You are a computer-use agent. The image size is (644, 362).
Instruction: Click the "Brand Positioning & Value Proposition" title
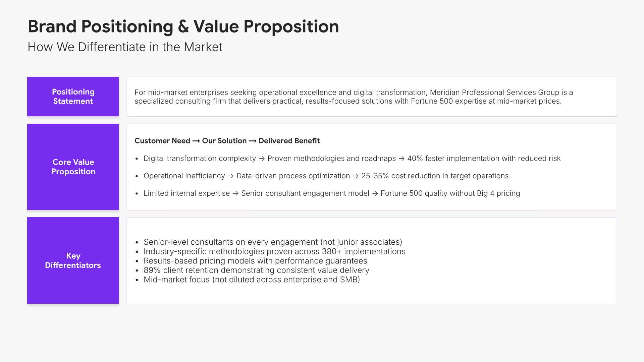(183, 26)
